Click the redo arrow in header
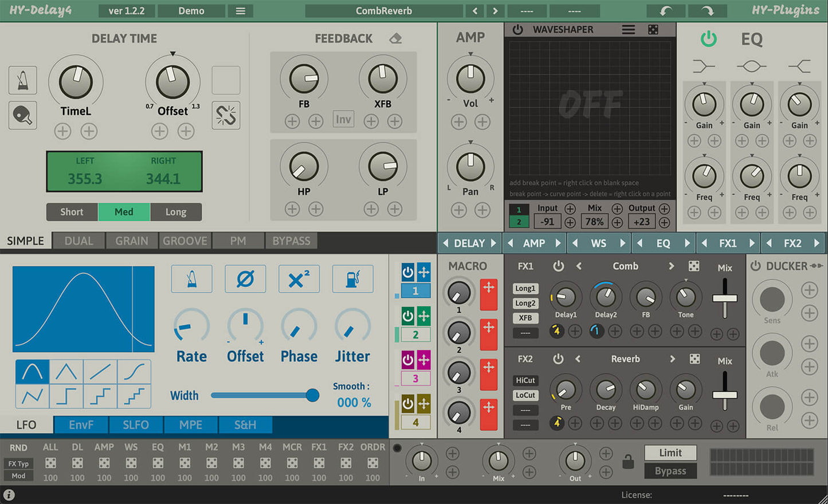 point(708,11)
